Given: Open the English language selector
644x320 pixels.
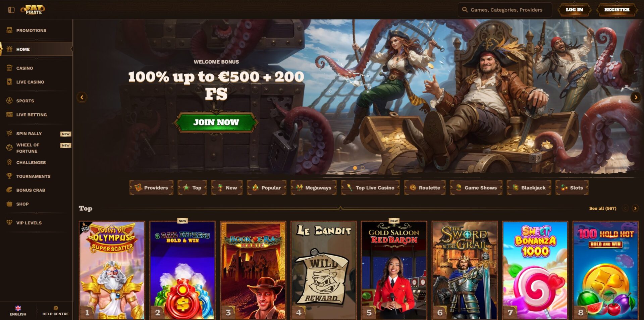Looking at the screenshot, I should (18, 311).
